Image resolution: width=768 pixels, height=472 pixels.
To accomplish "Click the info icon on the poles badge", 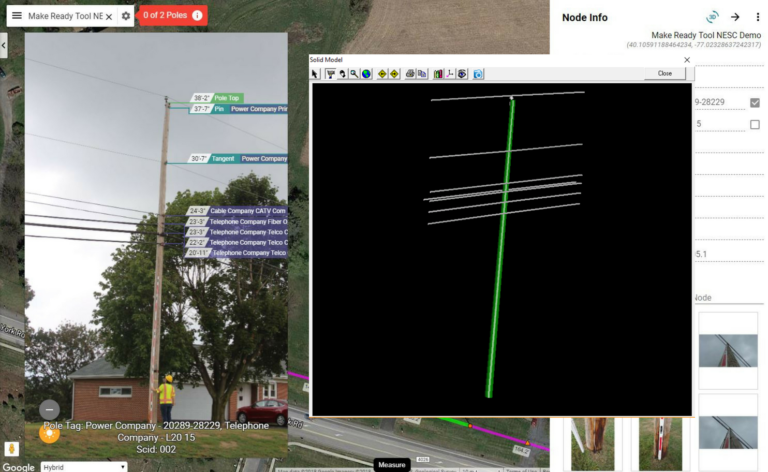I will pos(197,16).
